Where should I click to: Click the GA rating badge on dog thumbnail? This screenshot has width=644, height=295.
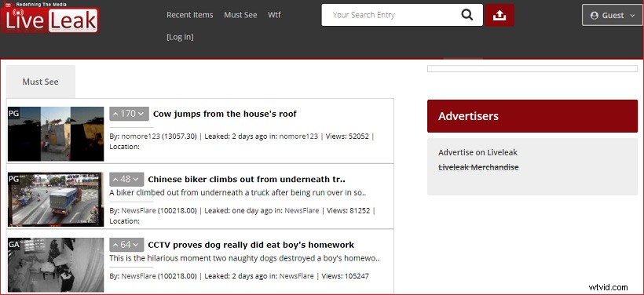[x=14, y=244]
